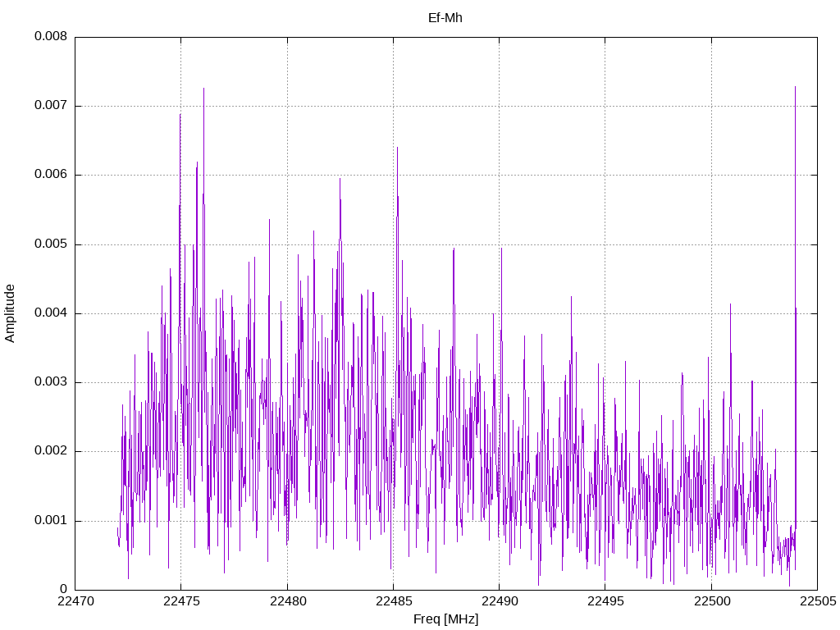Image resolution: width=840 pixels, height=630 pixels.
Task: Click the 22480 frequency tick label
Action: (287, 601)
